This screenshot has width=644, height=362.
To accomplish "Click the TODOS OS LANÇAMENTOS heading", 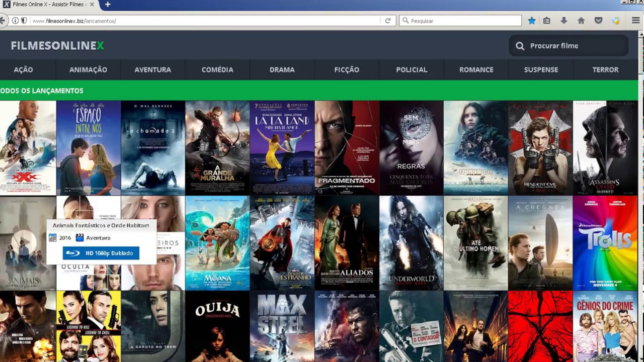I will [x=42, y=91].
